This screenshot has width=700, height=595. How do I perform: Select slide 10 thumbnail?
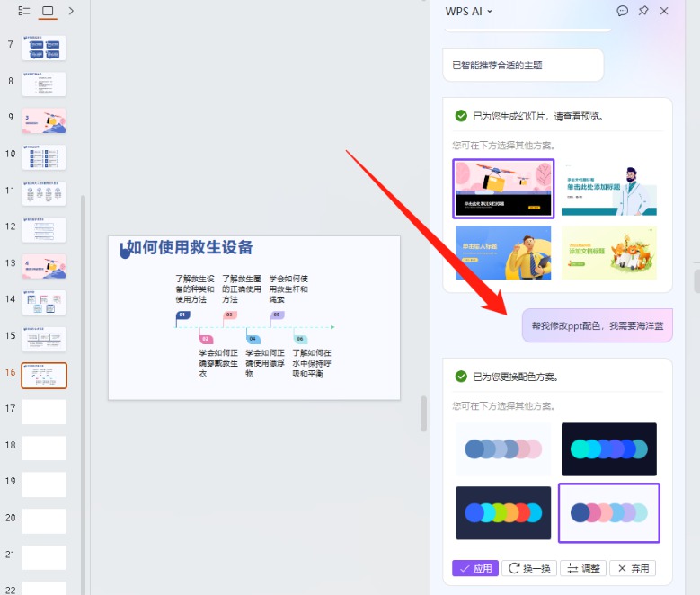44,157
